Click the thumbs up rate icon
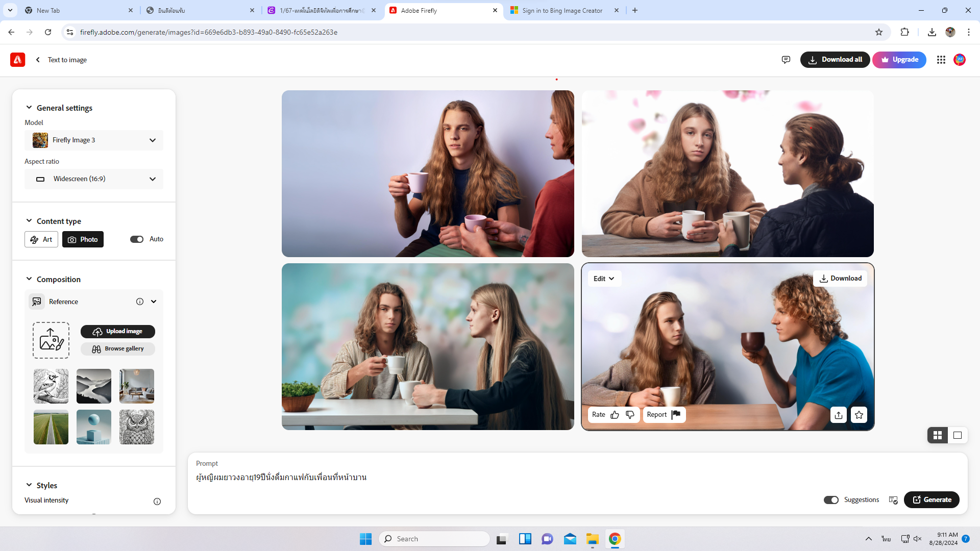The image size is (980, 551). tap(615, 415)
